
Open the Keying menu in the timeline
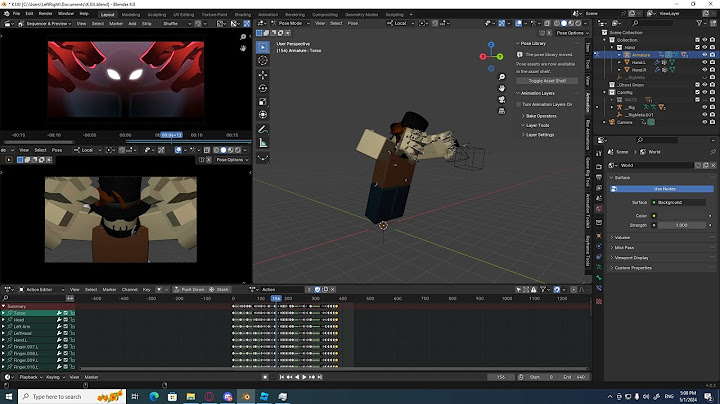click(55, 377)
